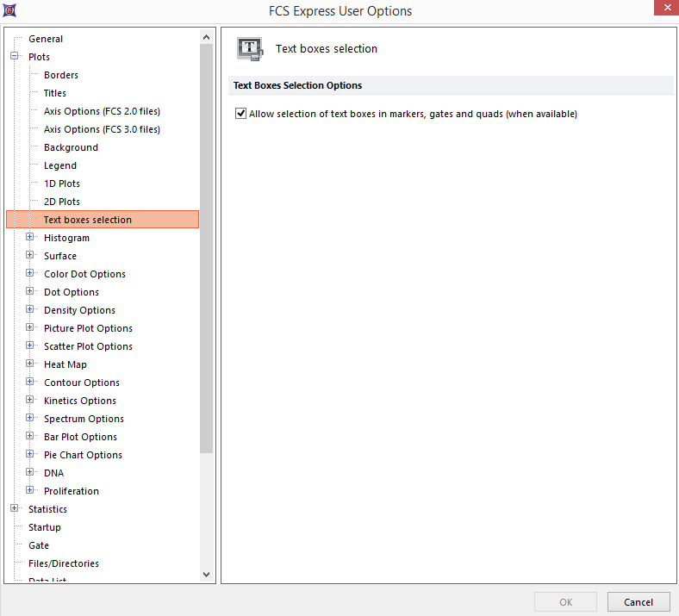Expand the Heat Map node
This screenshot has height=616, width=679.
point(30,364)
